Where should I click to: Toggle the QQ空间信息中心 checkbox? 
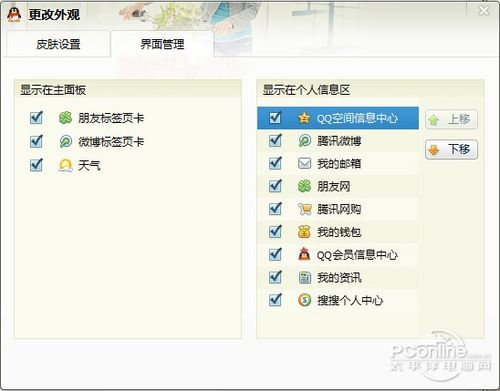[275, 117]
